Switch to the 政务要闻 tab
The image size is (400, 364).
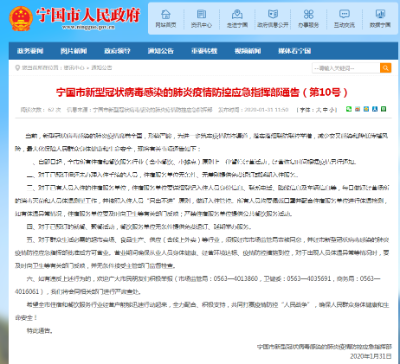pyautogui.click(x=30, y=51)
